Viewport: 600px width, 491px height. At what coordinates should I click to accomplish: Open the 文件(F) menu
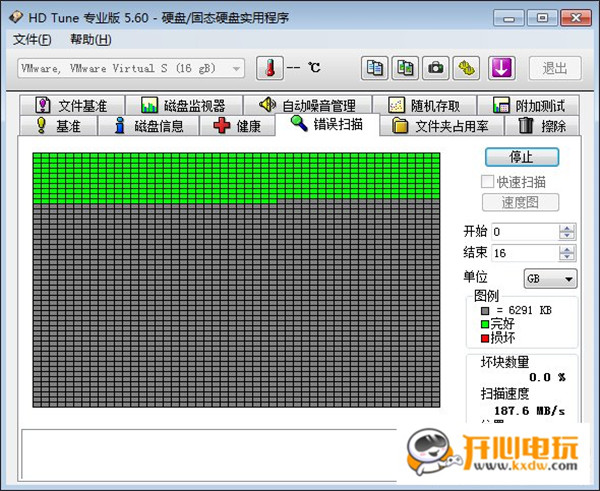click(x=32, y=39)
